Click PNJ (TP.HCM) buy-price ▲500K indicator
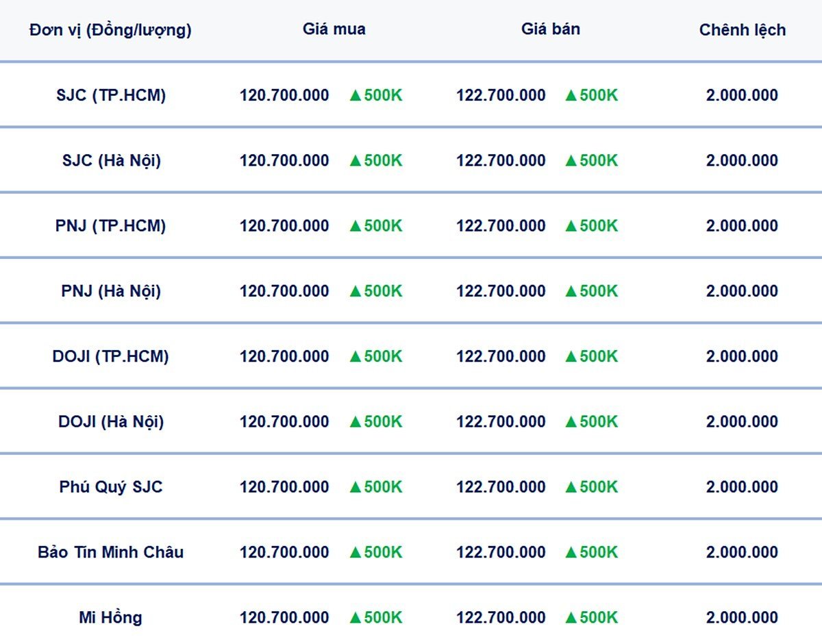The height and width of the screenshot is (644, 822). 376,225
